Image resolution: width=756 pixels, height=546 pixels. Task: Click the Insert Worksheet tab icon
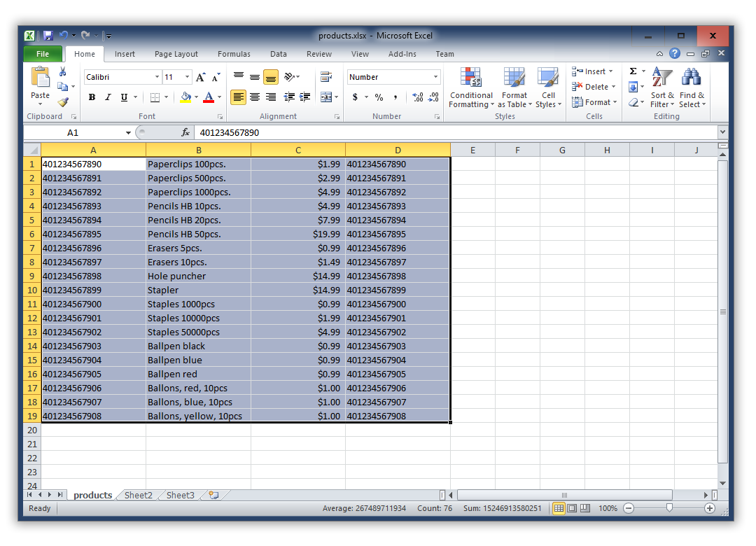point(213,495)
